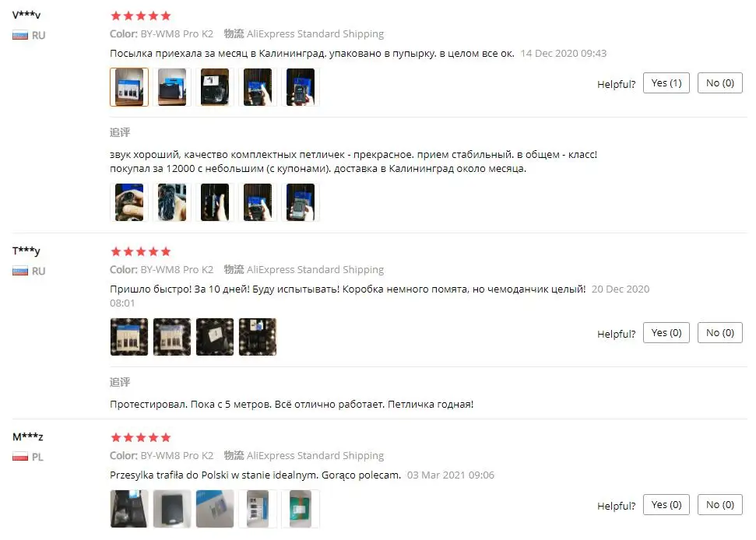The width and height of the screenshot is (756, 540).
Task: Open first photo in V***v follow-up review
Action: tap(129, 202)
